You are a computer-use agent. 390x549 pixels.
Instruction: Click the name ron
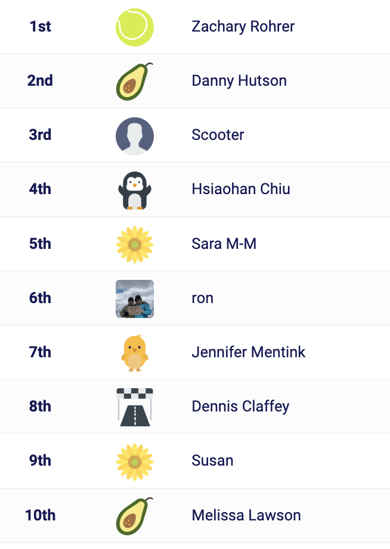(202, 298)
